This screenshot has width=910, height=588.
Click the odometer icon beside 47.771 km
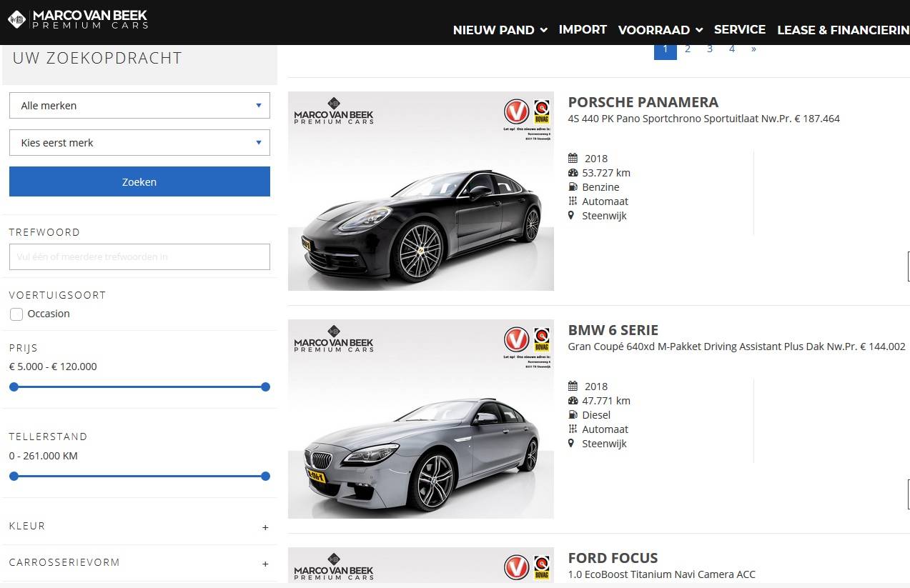pos(573,401)
